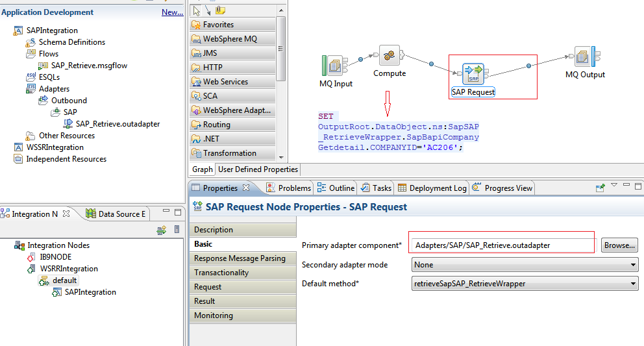Close the Properties tab
This screenshot has width=644, height=346.
click(x=246, y=188)
